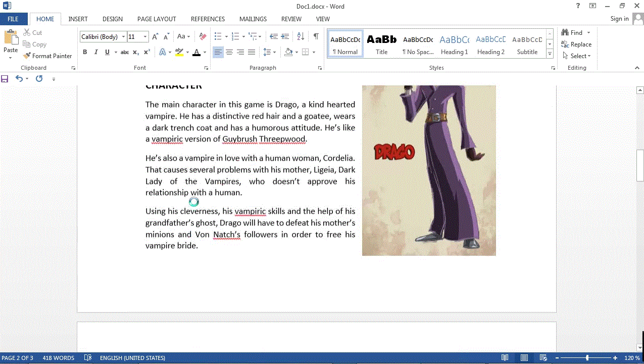Screen dimensions: 644x364
Task: Click the red font color button
Action: [x=196, y=52]
